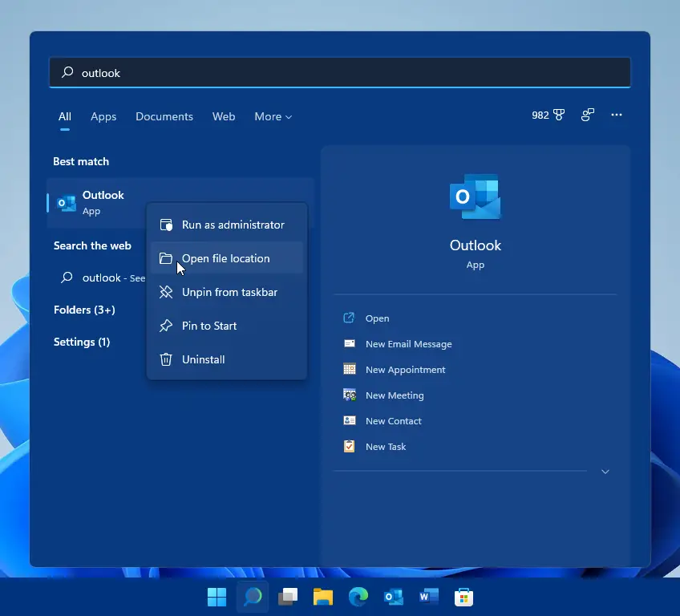680x616 pixels.
Task: Expand the preview actions with the chevron
Action: pos(605,472)
